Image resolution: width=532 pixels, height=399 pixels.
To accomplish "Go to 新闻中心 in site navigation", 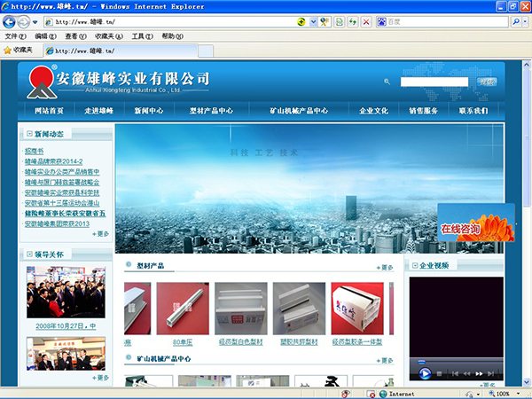I will click(148, 111).
